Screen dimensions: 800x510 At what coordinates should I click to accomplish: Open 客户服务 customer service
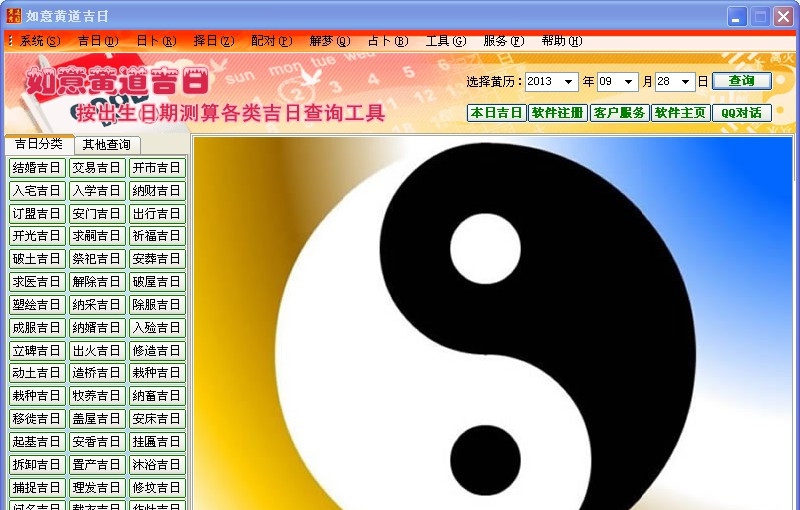tap(619, 113)
